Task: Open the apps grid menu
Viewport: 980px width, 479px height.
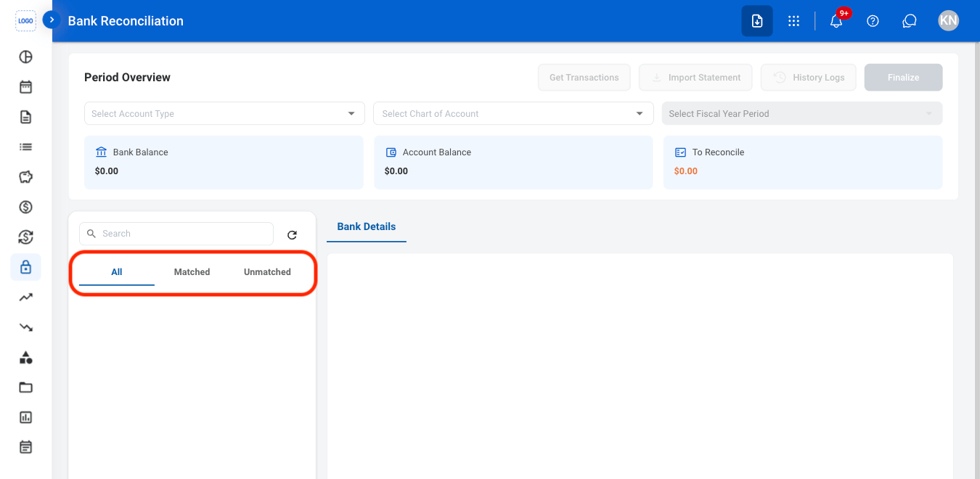Action: tap(793, 21)
